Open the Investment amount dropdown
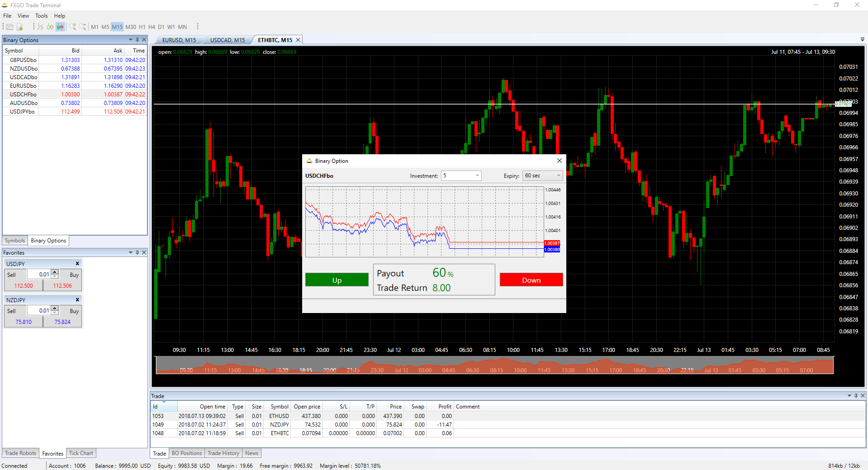This screenshot has width=868, height=470. (477, 176)
